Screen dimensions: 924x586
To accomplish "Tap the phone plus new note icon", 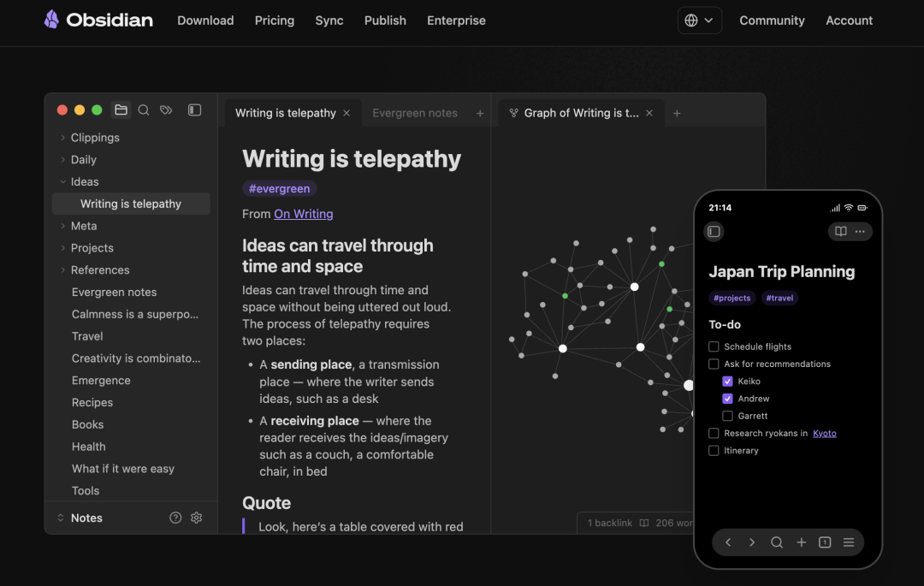I will tap(801, 542).
